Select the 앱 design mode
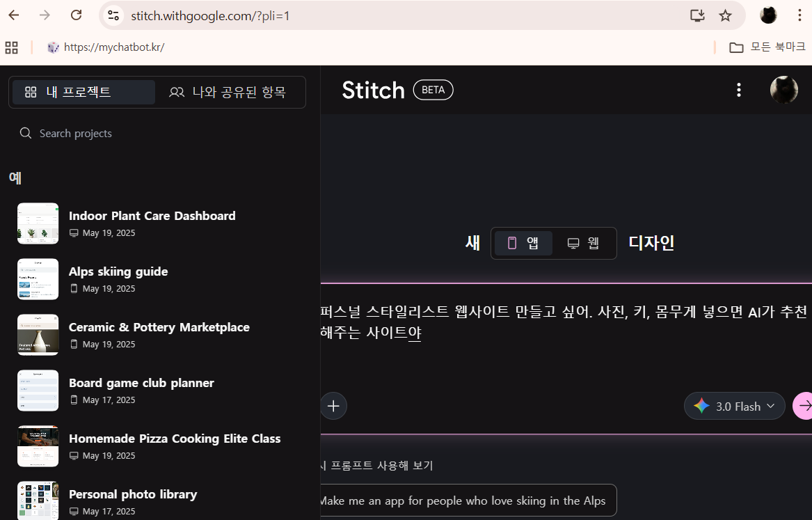The height and width of the screenshot is (520, 812). [x=523, y=243]
